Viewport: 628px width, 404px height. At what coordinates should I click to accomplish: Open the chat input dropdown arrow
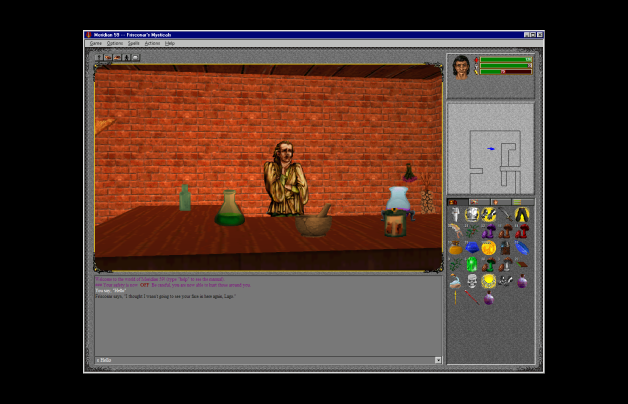[438, 360]
